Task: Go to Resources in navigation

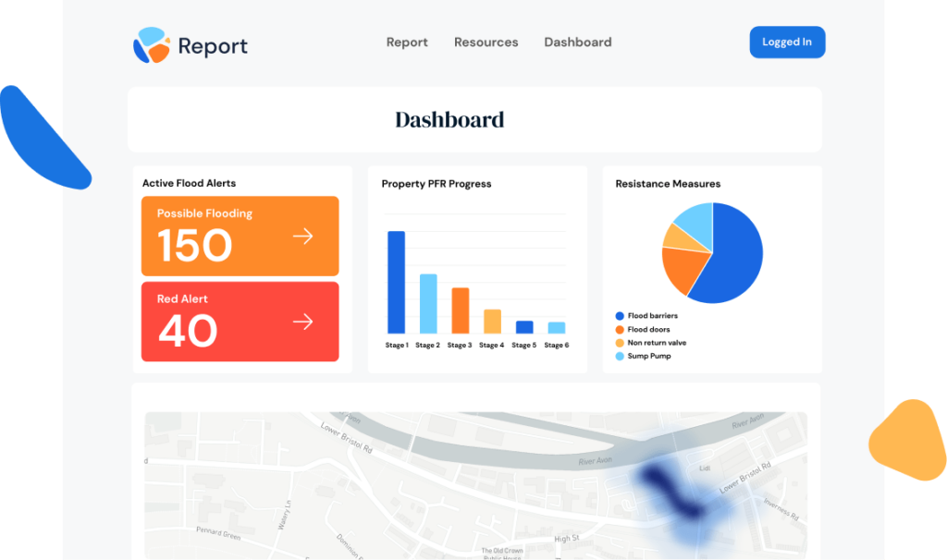Action: [x=486, y=43]
